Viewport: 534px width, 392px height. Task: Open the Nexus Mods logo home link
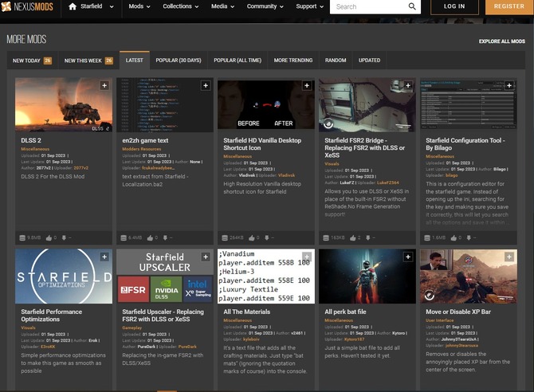coord(28,6)
